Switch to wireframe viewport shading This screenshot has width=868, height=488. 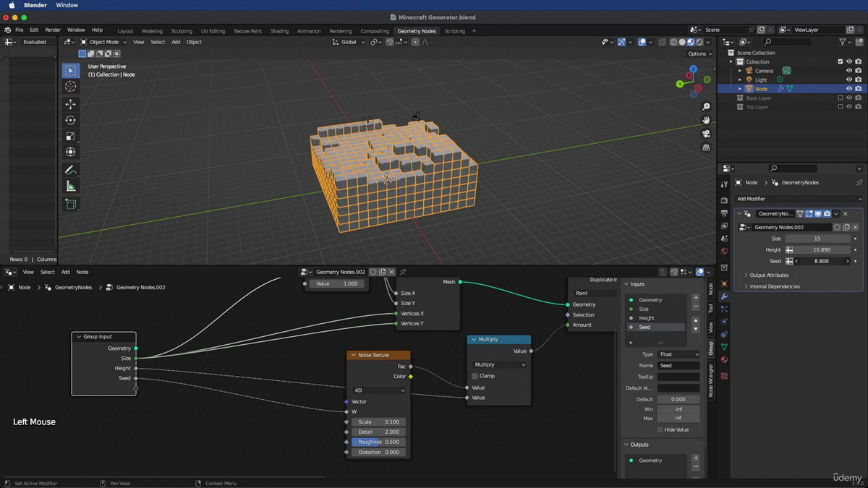click(673, 42)
